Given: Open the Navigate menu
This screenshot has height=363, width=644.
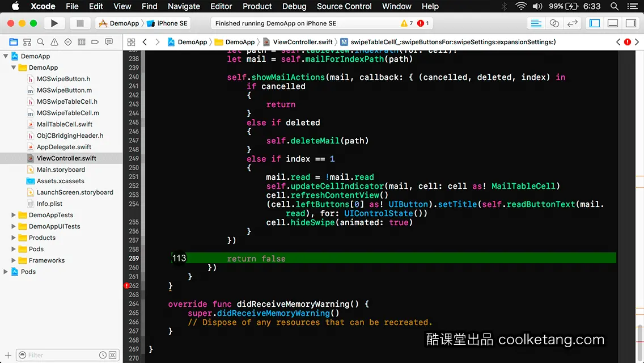Looking at the screenshot, I should tap(184, 6).
